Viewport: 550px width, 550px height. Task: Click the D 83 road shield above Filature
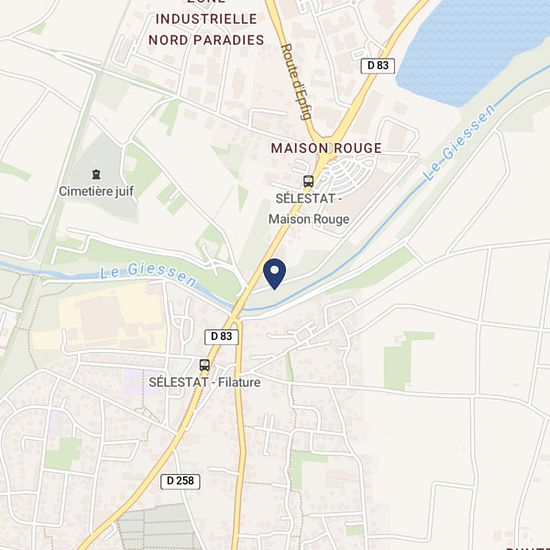tap(221, 337)
